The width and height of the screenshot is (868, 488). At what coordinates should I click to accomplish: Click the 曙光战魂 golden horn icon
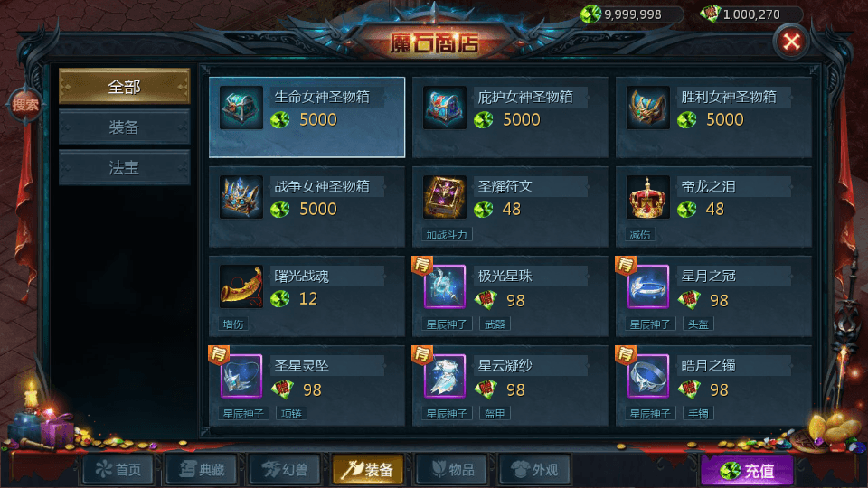[x=241, y=286]
